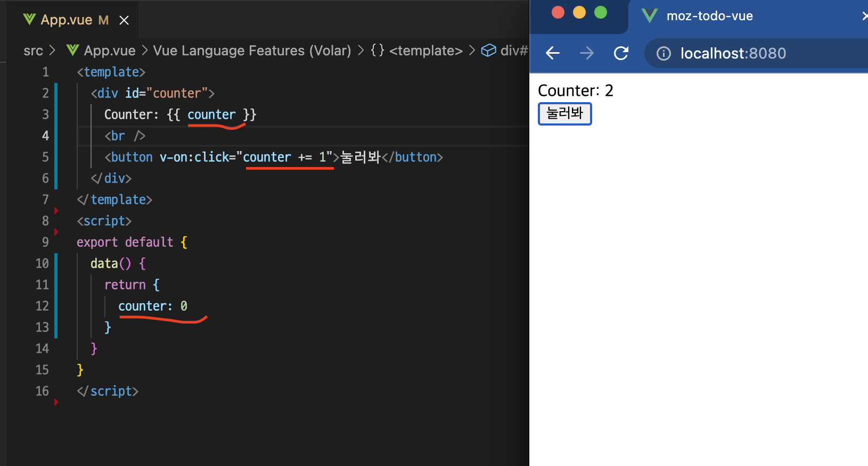Maximize the browser window with green button
The width and height of the screenshot is (868, 466).
coord(601,12)
